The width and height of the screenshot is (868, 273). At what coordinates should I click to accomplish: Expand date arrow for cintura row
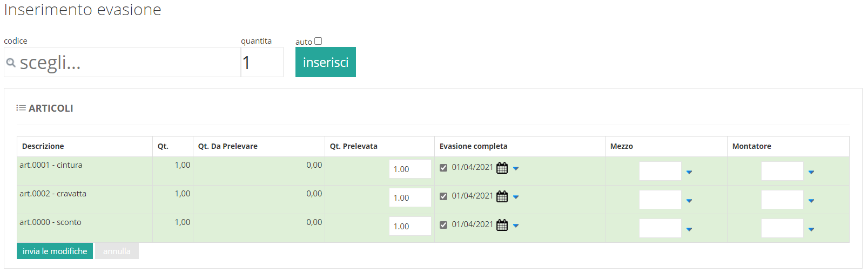tap(516, 168)
